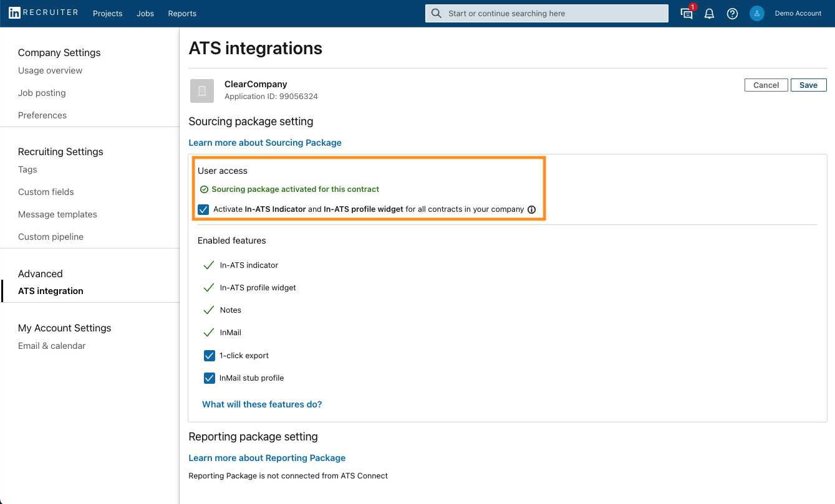Open the messages icon with red badge
Viewport: 835px width, 504px height.
687,13
